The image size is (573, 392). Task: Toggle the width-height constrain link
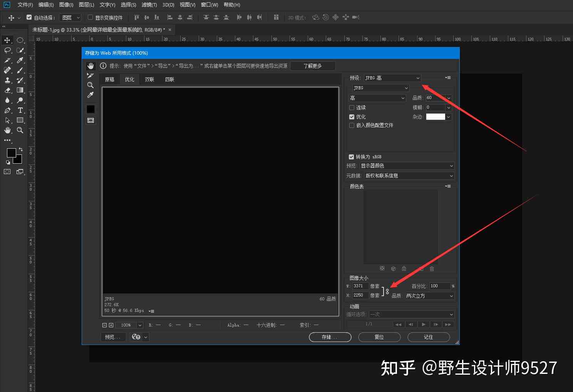[x=387, y=291]
